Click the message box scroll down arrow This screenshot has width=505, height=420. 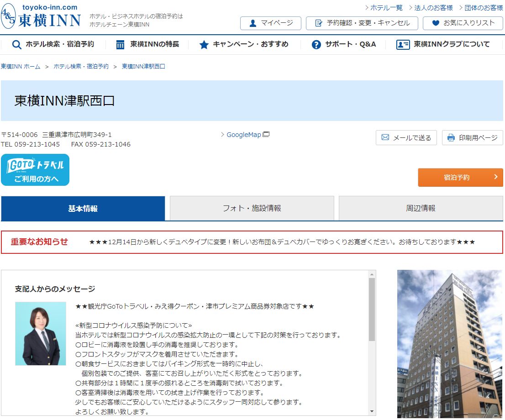coord(372,411)
